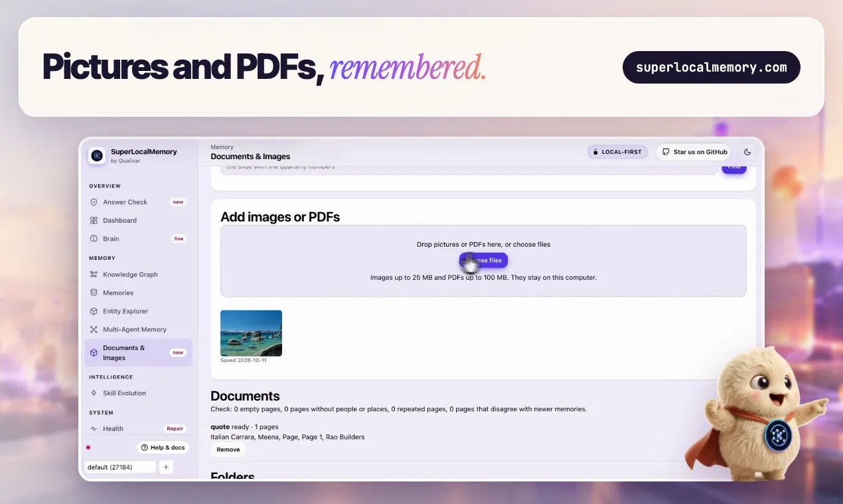Click the LOCAL-FIRST lock badge

tap(617, 152)
